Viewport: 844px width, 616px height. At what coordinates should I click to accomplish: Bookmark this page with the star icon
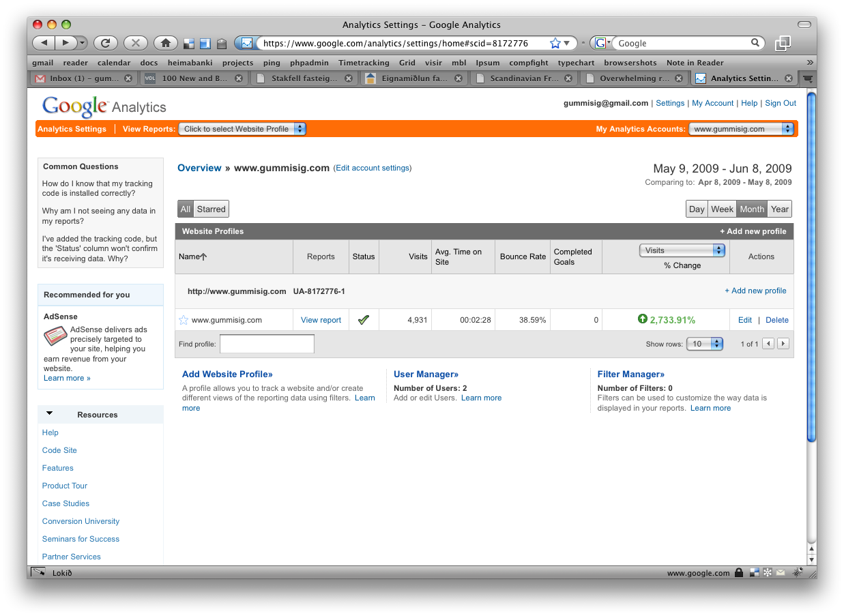click(x=555, y=43)
